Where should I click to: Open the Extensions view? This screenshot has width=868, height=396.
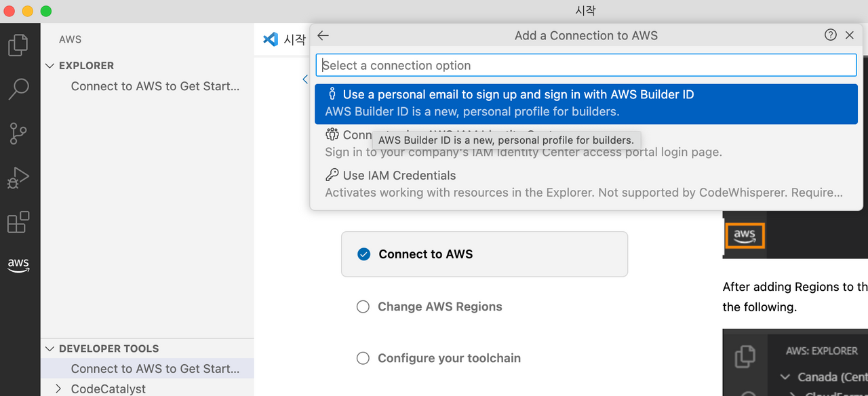point(18,222)
